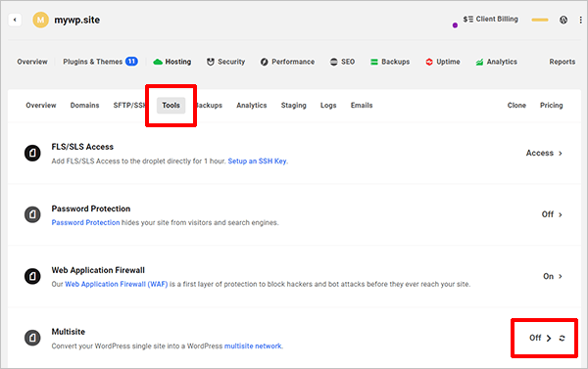Open the Uptime tab
The image size is (588, 369).
443,62
